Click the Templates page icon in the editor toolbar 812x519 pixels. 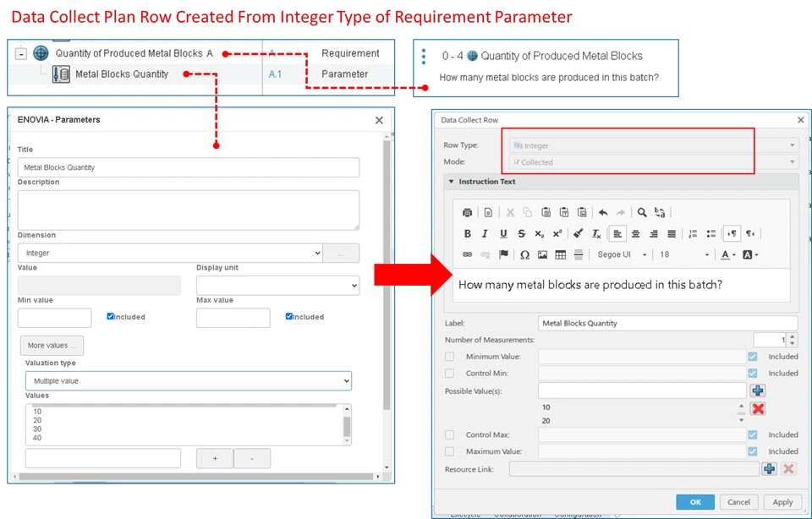pyautogui.click(x=488, y=213)
